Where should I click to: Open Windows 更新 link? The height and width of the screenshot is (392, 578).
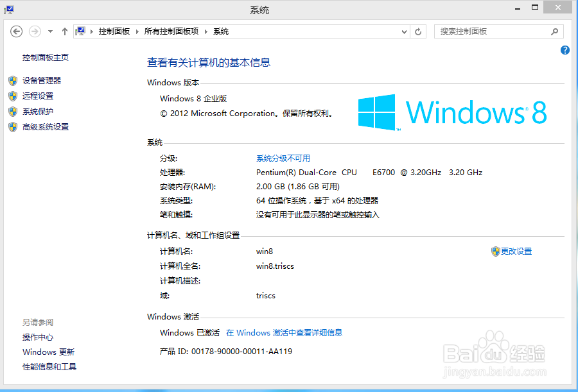click(48, 352)
